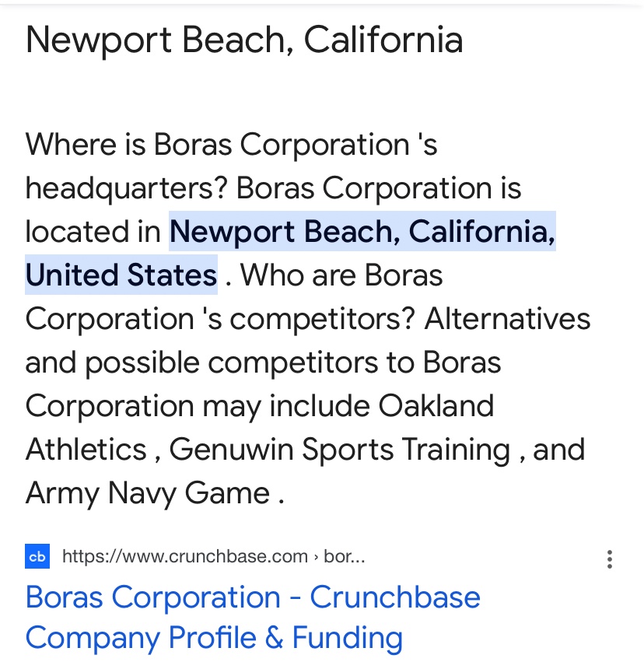Click the highlighted "United States" text
This screenshot has height=669, width=644.
121,275
